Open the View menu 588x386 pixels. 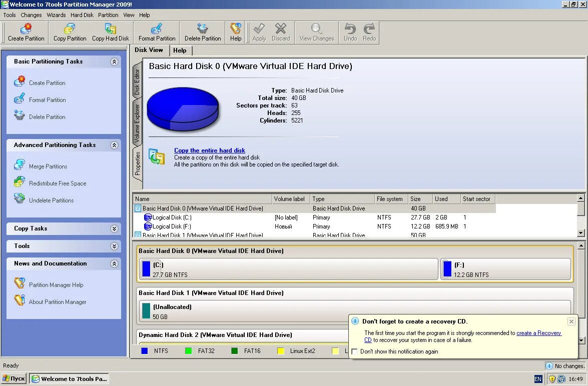[x=129, y=15]
